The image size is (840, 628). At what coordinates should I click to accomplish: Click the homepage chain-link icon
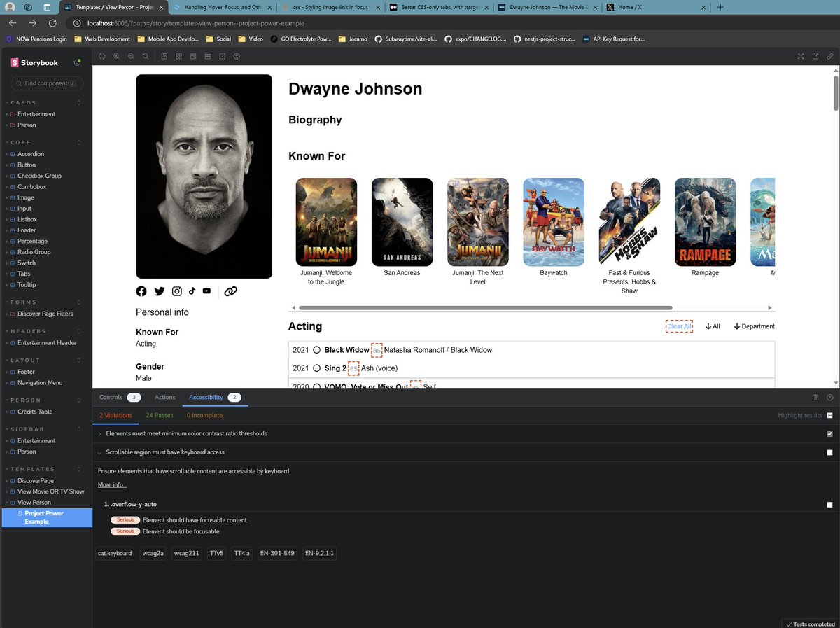231,291
